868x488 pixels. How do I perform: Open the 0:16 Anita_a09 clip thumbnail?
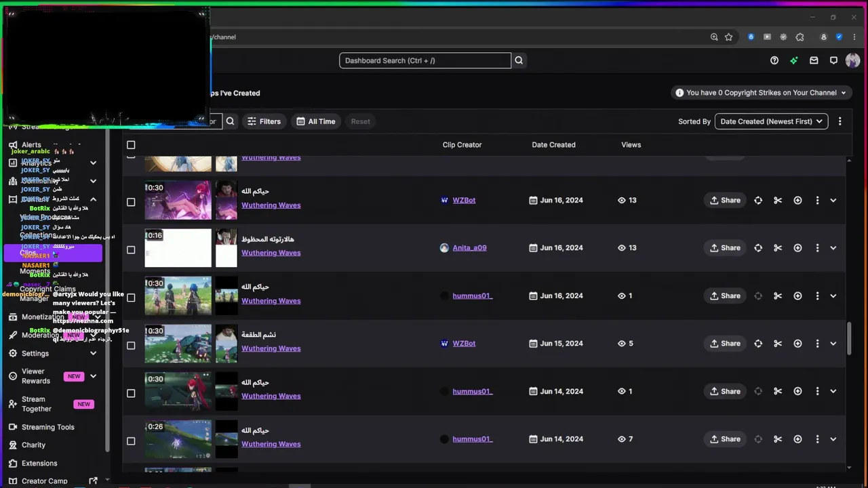coord(178,248)
